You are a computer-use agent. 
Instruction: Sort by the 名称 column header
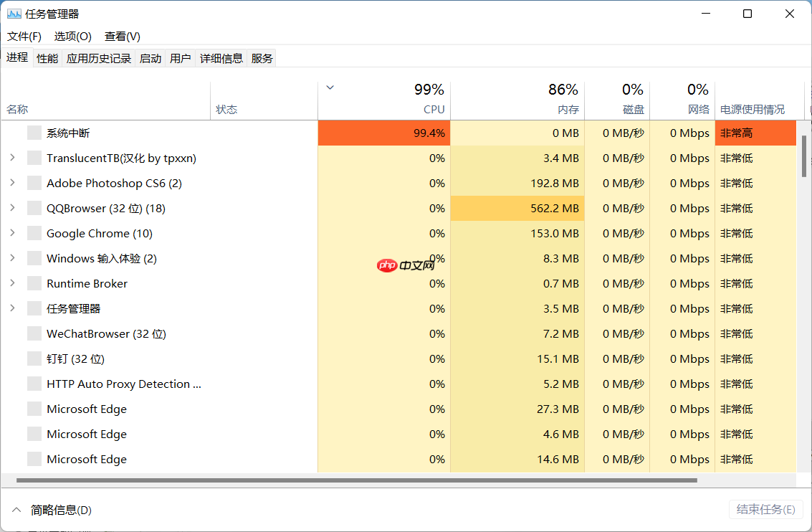(105, 101)
